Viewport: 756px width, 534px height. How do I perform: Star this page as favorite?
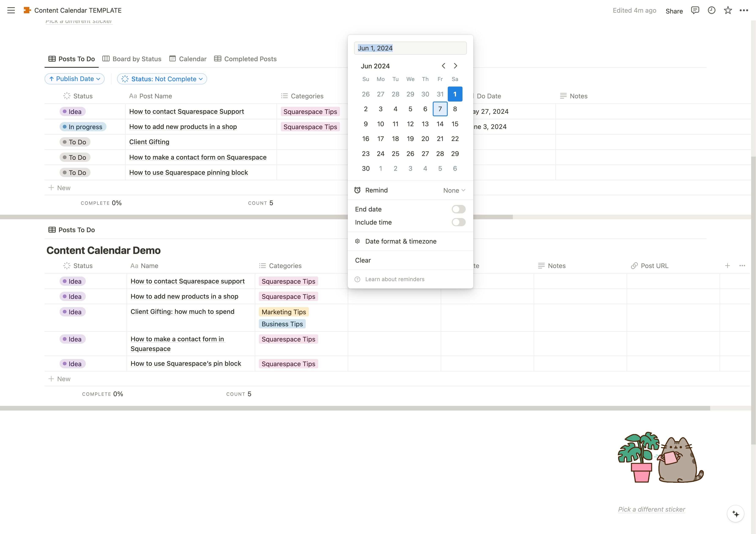pyautogui.click(x=728, y=10)
